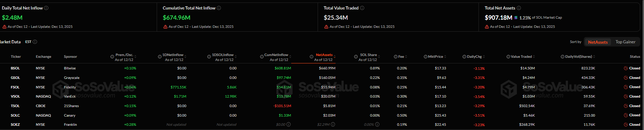This screenshot has width=644, height=130.
Task: Sort by the 1DSOLInflow column arrows
Action: (236, 57)
